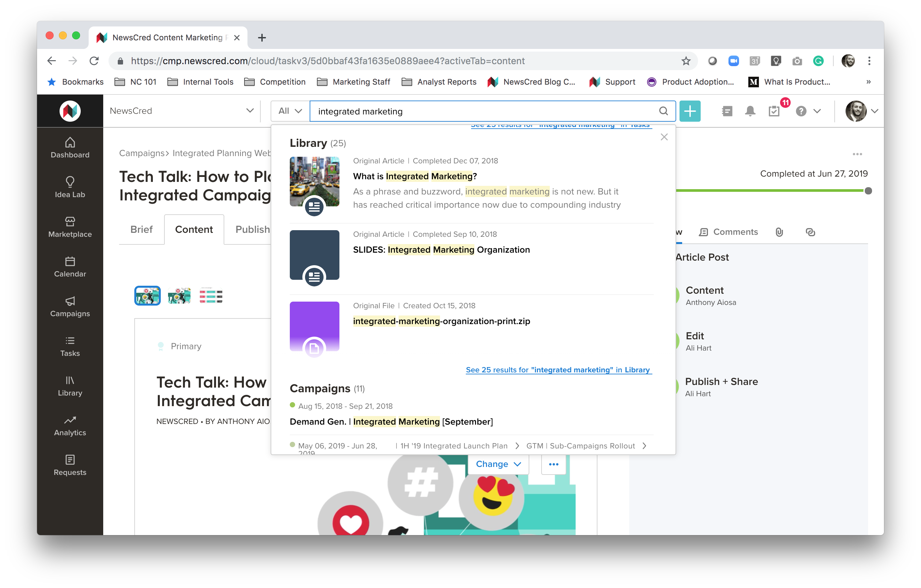Switch to the Brief tab
This screenshot has height=588, width=921.
(x=141, y=230)
